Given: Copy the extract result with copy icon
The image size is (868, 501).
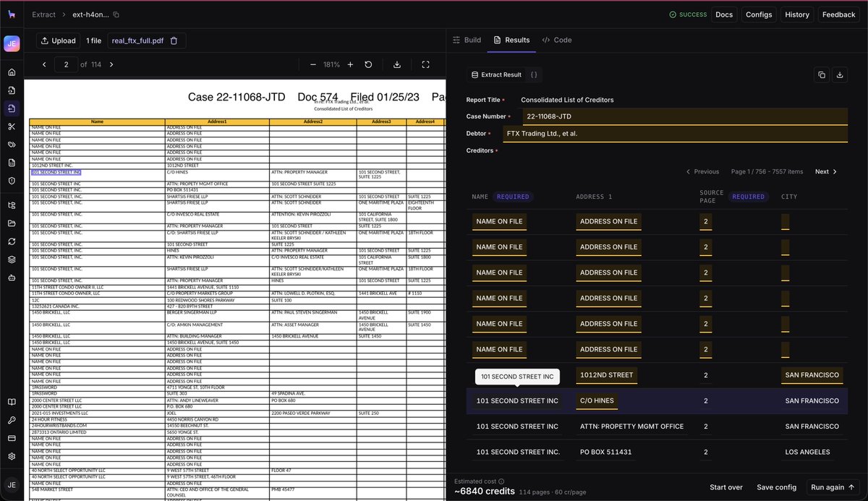Looking at the screenshot, I should coord(821,74).
